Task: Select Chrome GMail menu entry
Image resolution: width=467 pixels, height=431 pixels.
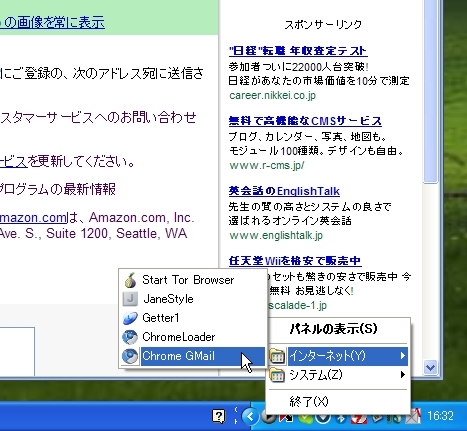Action: (x=193, y=356)
